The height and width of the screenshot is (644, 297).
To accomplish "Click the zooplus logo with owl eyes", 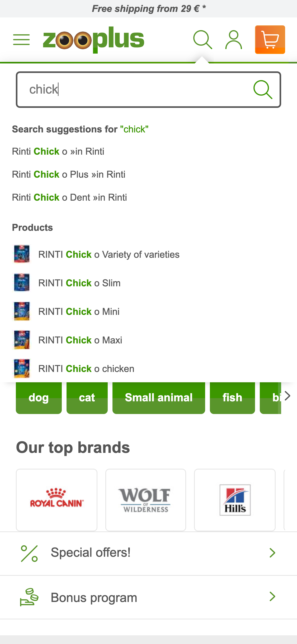I will (x=93, y=39).
